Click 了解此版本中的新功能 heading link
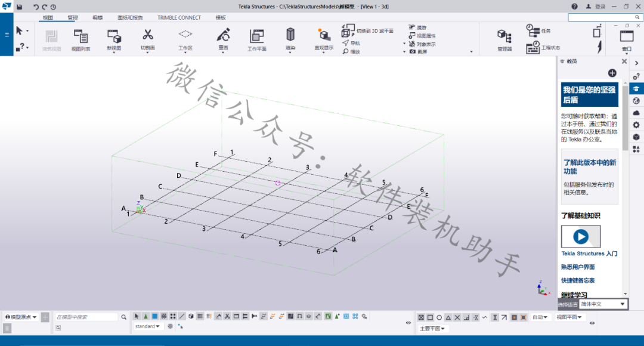 pyautogui.click(x=590, y=167)
